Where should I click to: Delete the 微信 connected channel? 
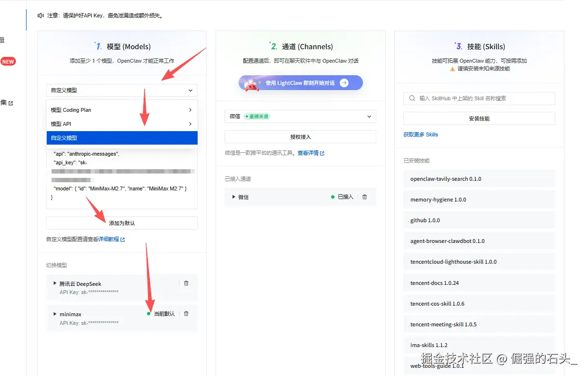point(364,197)
